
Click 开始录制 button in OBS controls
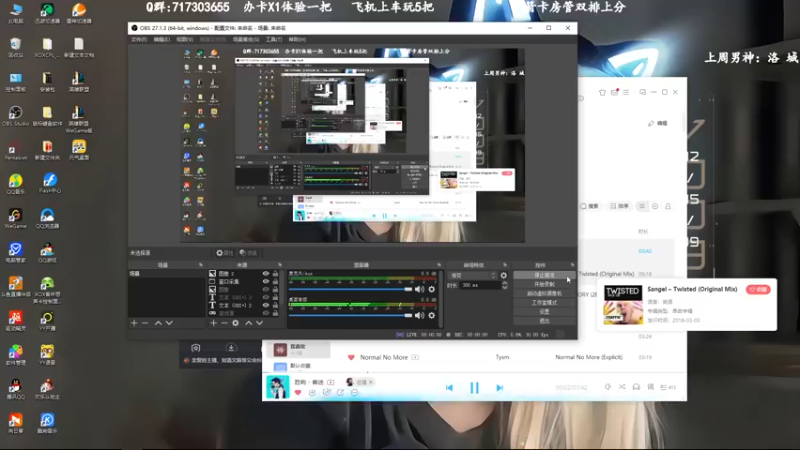(544, 284)
